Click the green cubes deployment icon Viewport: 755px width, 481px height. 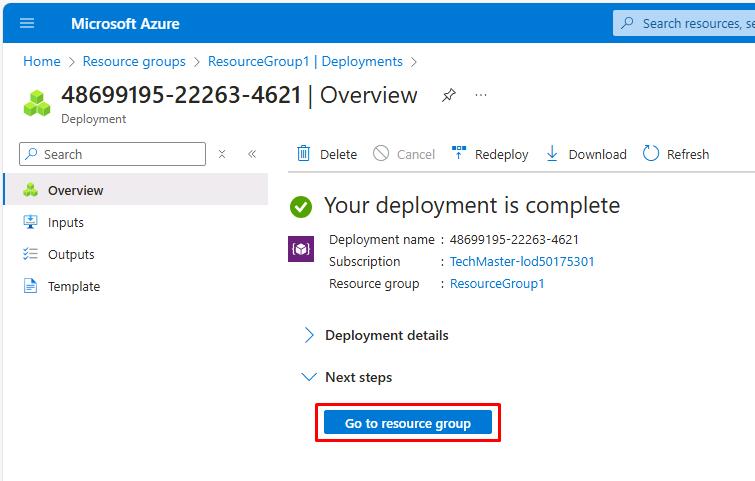pos(37,103)
